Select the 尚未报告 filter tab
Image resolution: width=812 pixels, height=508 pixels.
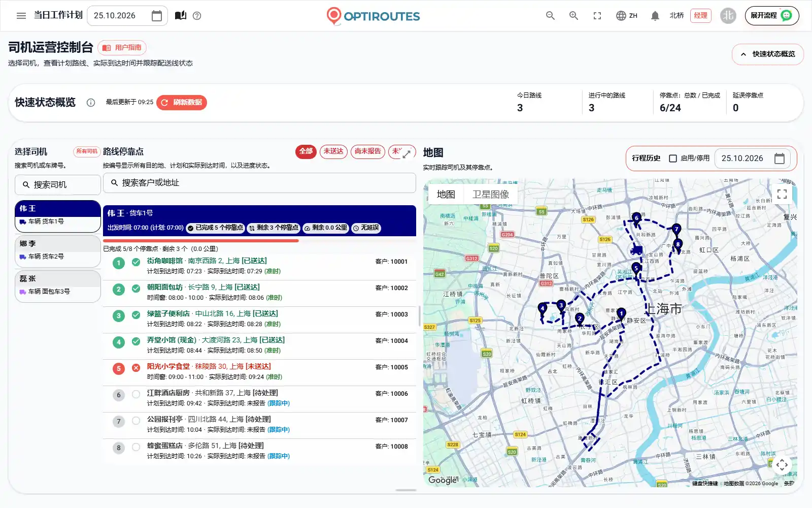point(368,151)
